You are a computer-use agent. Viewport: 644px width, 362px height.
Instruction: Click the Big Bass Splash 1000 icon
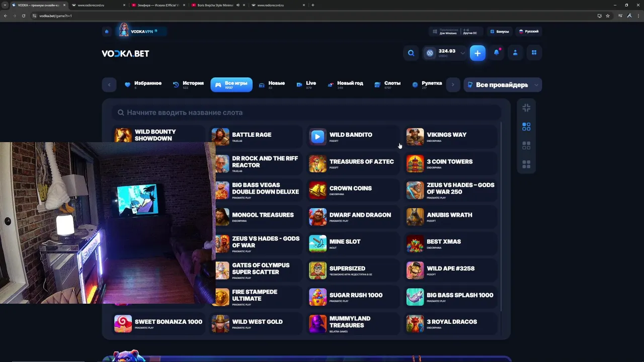[415, 297]
